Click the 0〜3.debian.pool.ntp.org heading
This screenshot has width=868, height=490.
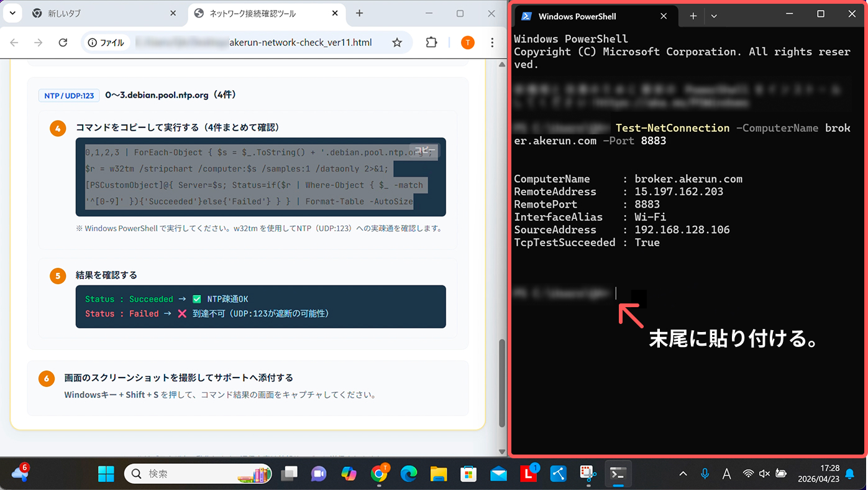coord(171,95)
